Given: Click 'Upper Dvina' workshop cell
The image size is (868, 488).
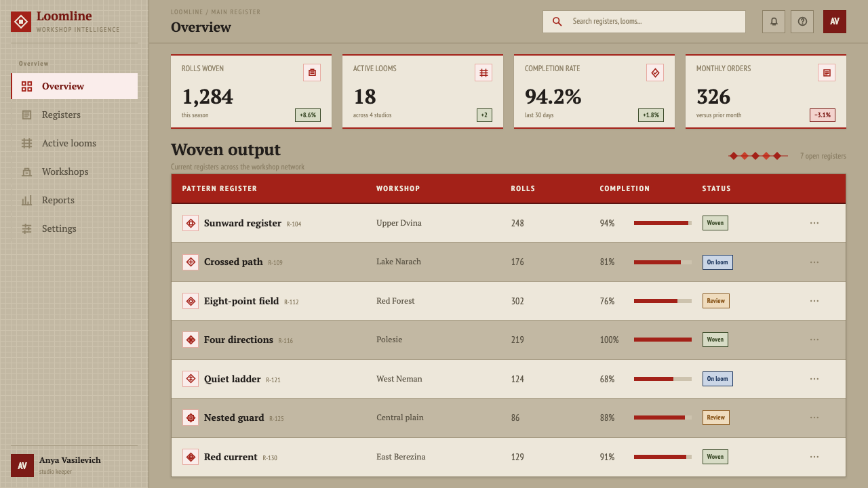Looking at the screenshot, I should (x=399, y=223).
